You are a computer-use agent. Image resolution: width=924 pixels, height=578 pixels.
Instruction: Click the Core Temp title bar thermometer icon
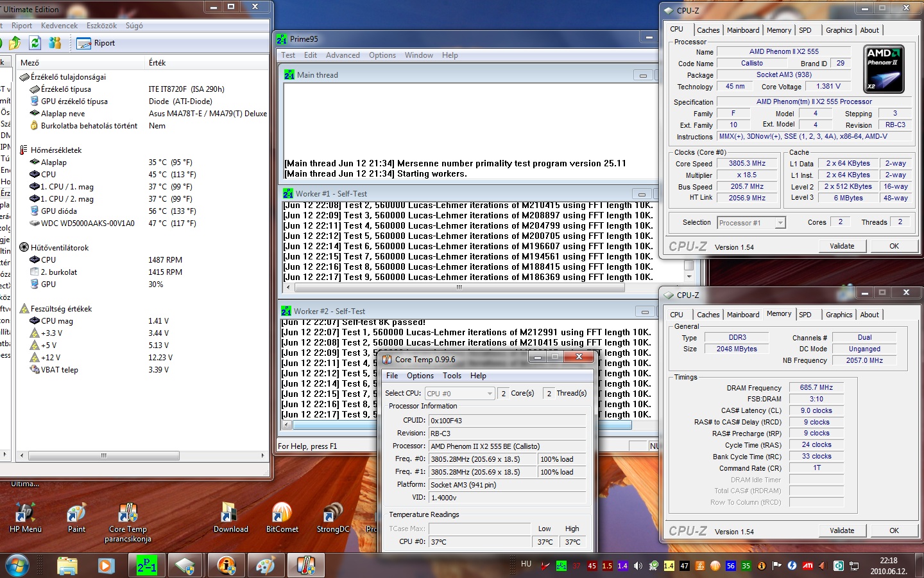[387, 359]
